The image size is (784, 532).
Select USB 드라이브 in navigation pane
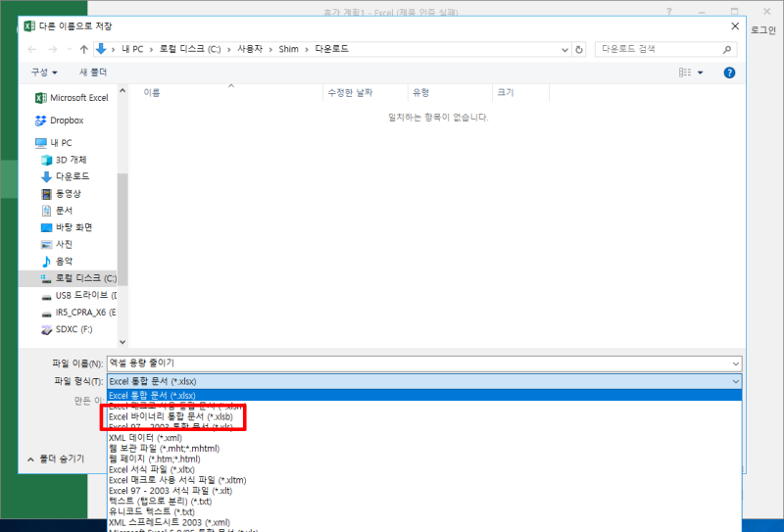click(78, 295)
